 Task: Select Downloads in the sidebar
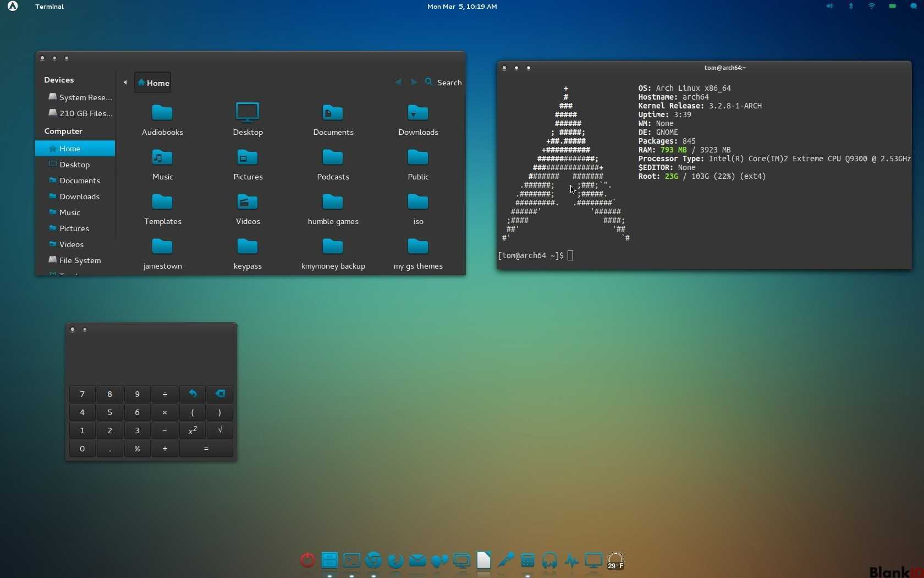coord(79,197)
